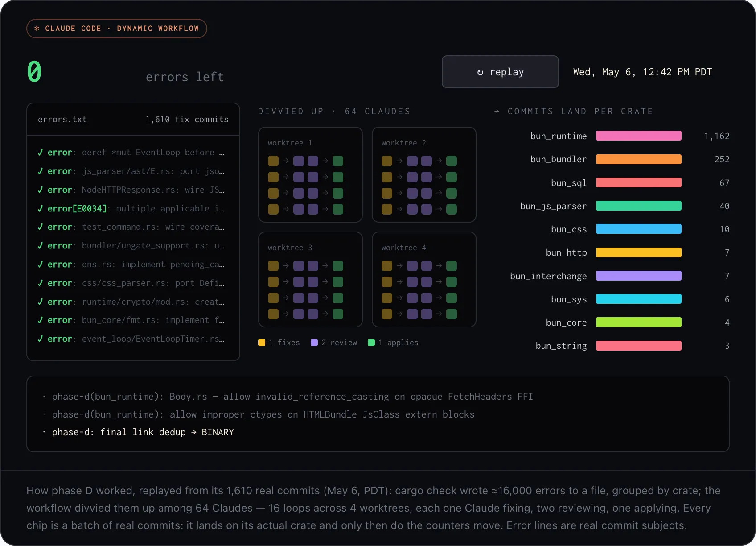Click the 'dns.rs: implement pending_ca…' error text

[x=153, y=265]
